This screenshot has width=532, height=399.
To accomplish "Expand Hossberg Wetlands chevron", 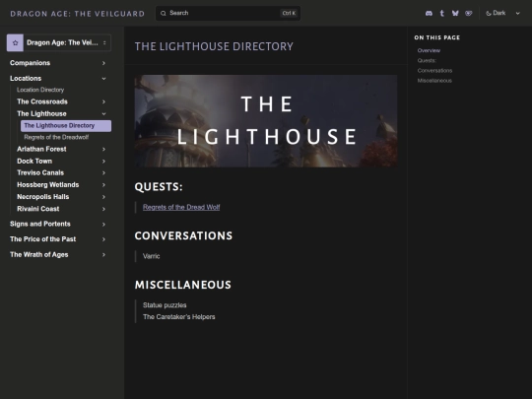I will [x=103, y=185].
